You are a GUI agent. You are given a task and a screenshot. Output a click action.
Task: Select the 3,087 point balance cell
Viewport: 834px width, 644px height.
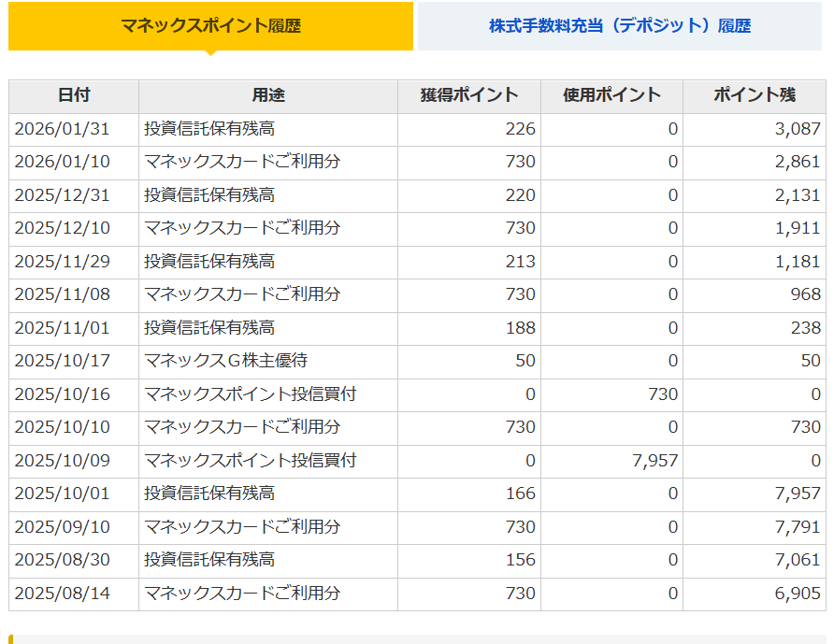coord(798,129)
